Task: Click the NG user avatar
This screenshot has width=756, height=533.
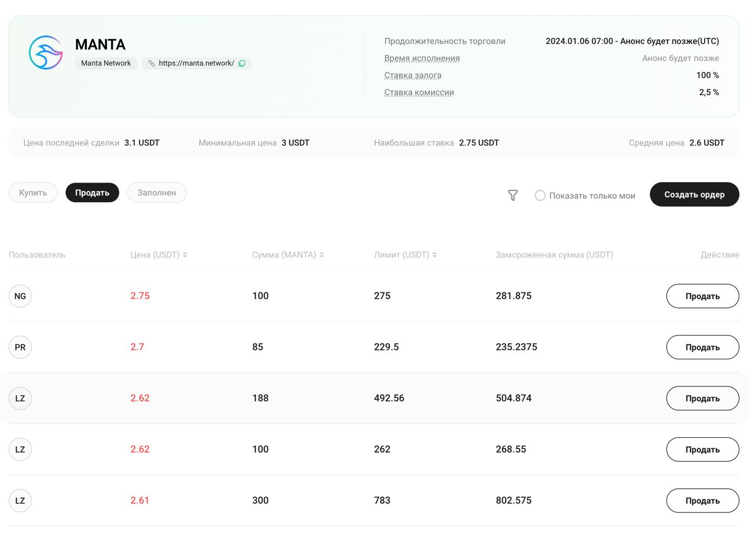Action: tap(20, 296)
